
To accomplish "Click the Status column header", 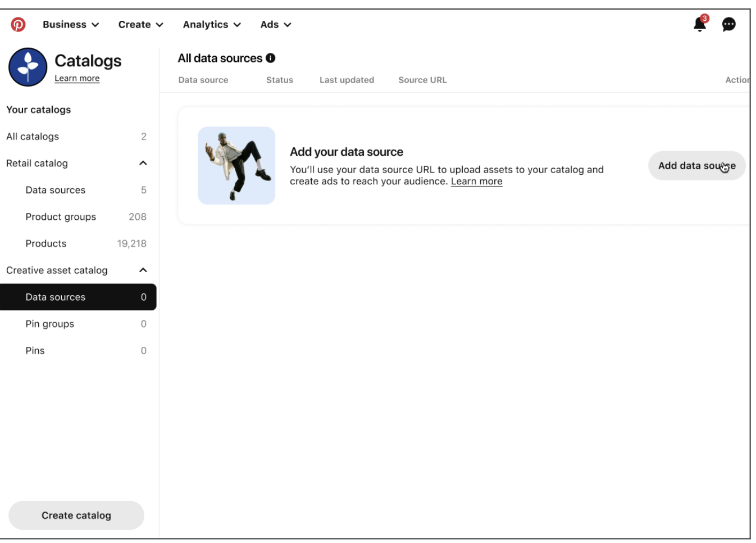I will (x=280, y=80).
